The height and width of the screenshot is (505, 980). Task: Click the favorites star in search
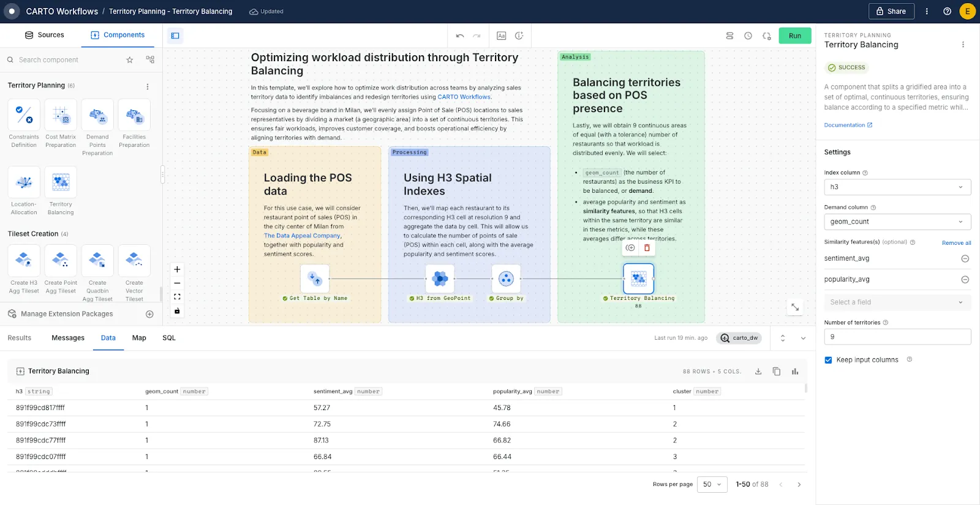[x=130, y=60]
